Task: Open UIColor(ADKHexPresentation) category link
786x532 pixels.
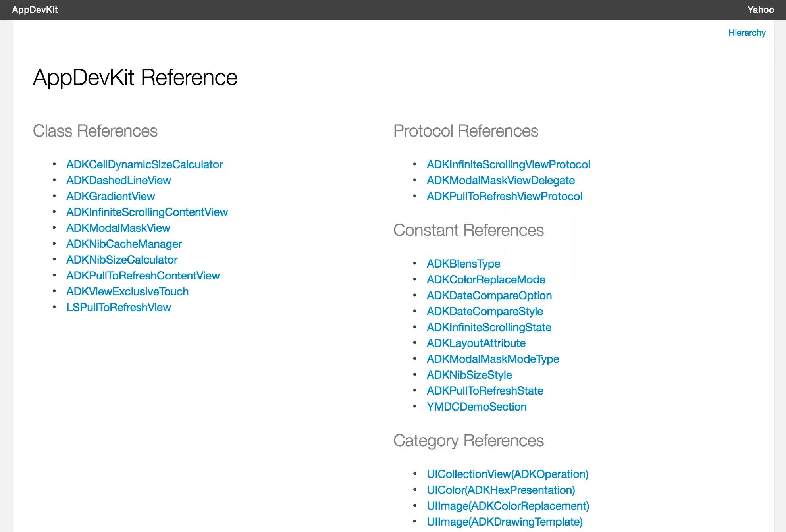Action: (501, 490)
